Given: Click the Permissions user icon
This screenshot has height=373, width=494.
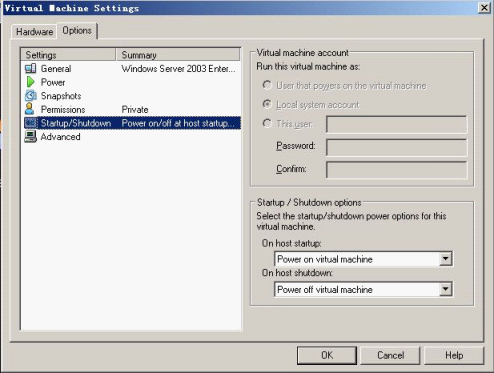Looking at the screenshot, I should [x=30, y=109].
